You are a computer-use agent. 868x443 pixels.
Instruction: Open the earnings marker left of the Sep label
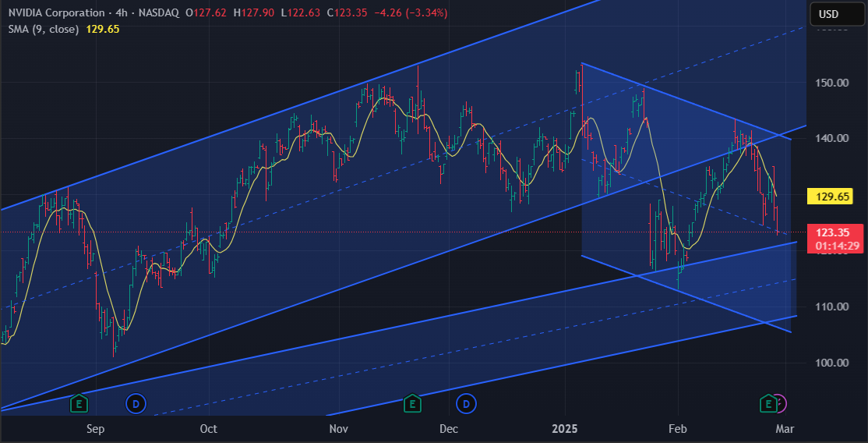[x=79, y=404]
